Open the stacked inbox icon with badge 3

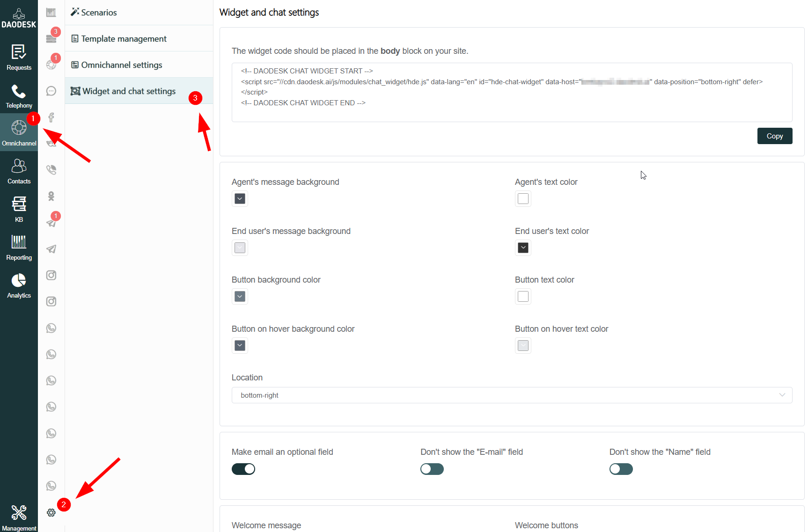51,38
